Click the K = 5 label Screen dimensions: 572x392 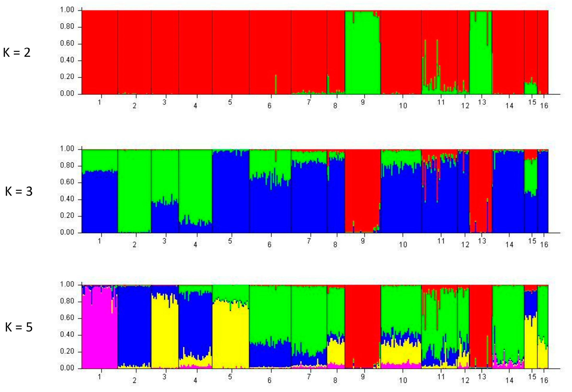tap(19, 327)
